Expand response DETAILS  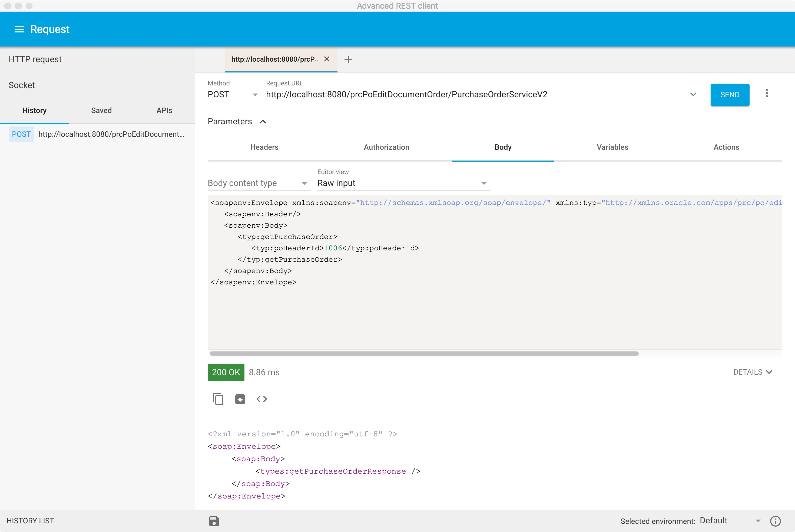[x=752, y=372]
